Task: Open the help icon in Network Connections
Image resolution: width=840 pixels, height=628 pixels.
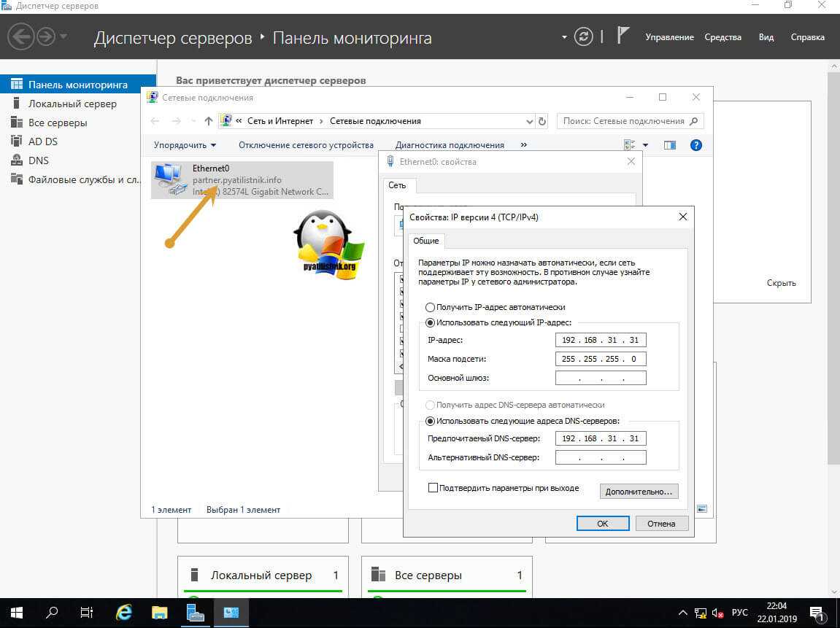Action: [695, 145]
